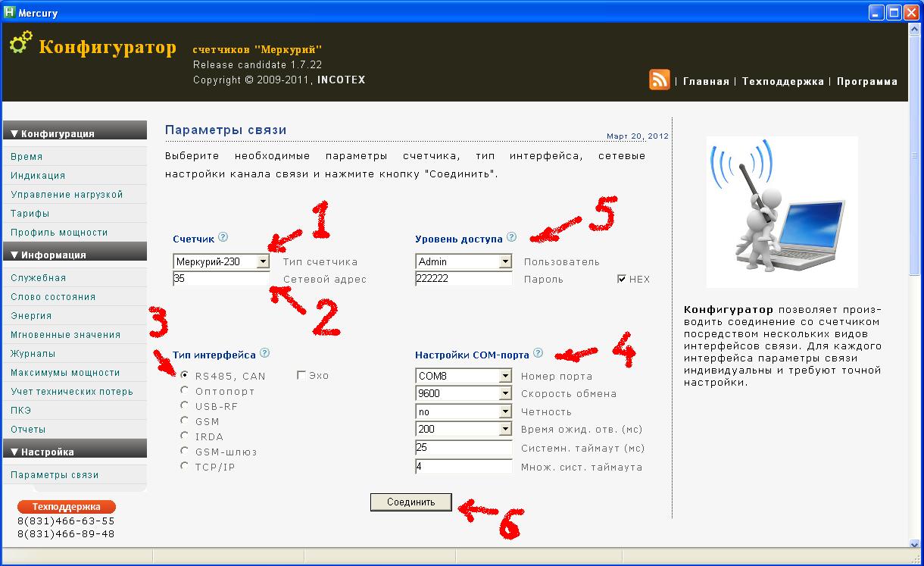Screen dimensions: 924x566
Task: Uncheck the HEX password checkbox
Action: pyautogui.click(x=622, y=279)
